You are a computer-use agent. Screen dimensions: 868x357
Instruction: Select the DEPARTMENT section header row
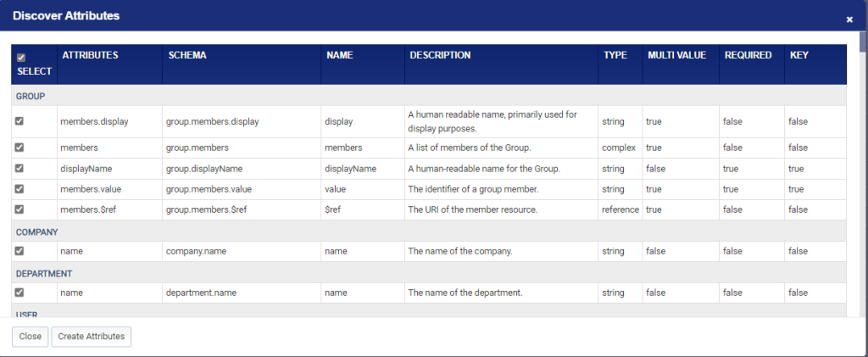pos(429,273)
